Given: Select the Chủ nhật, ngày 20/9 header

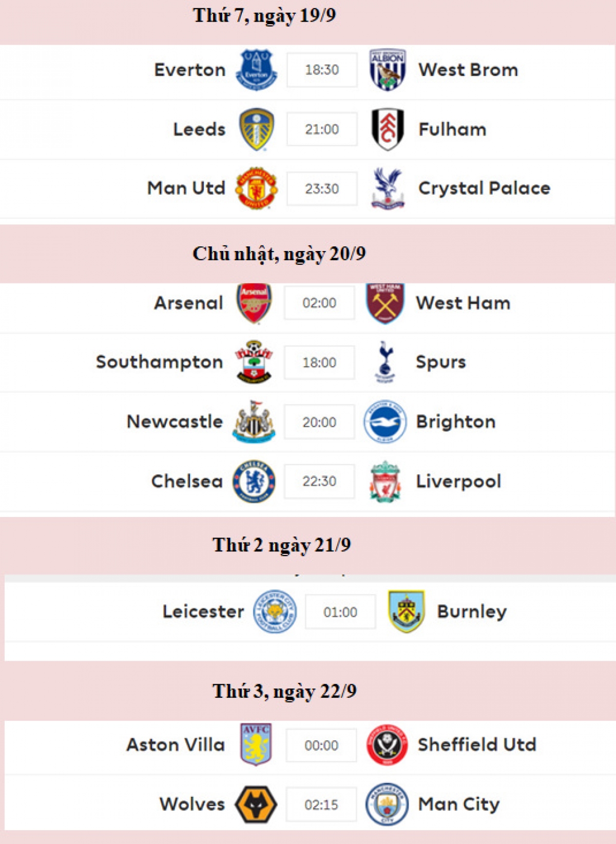Looking at the screenshot, I should (x=279, y=254).
